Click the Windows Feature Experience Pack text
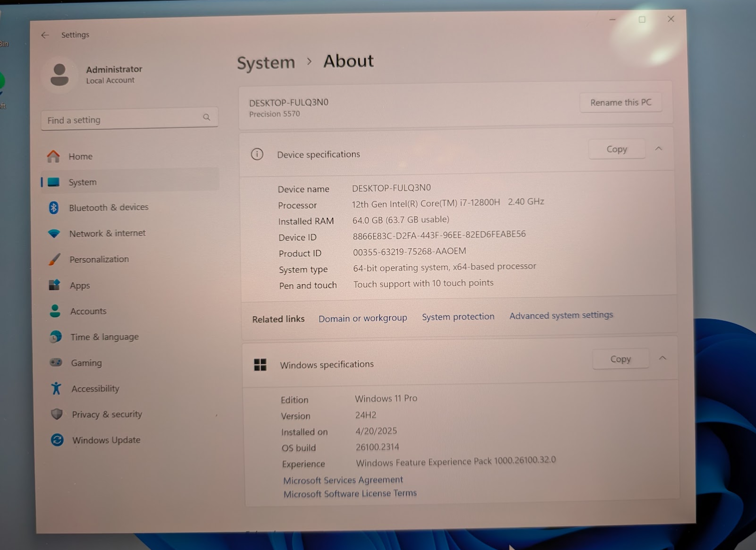The width and height of the screenshot is (756, 550). coord(456,461)
